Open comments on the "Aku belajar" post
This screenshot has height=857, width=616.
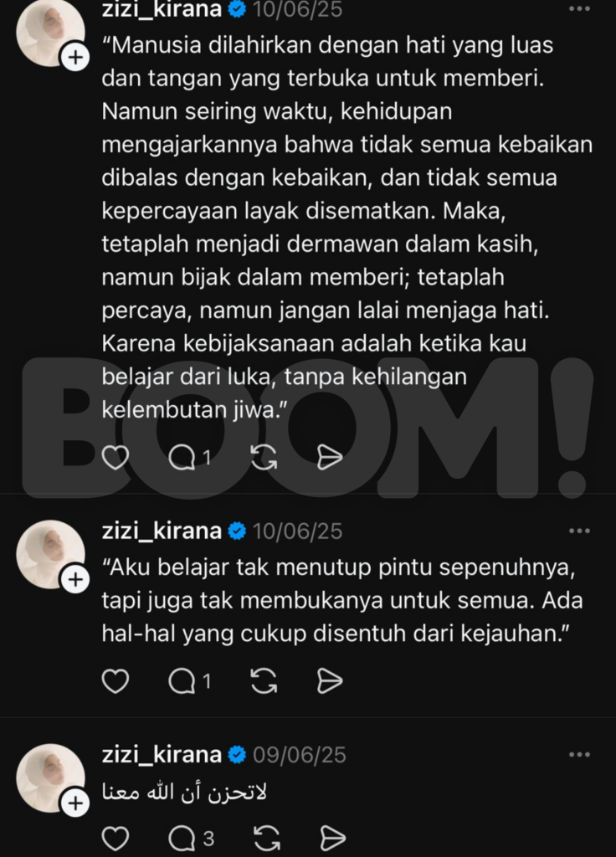click(189, 681)
